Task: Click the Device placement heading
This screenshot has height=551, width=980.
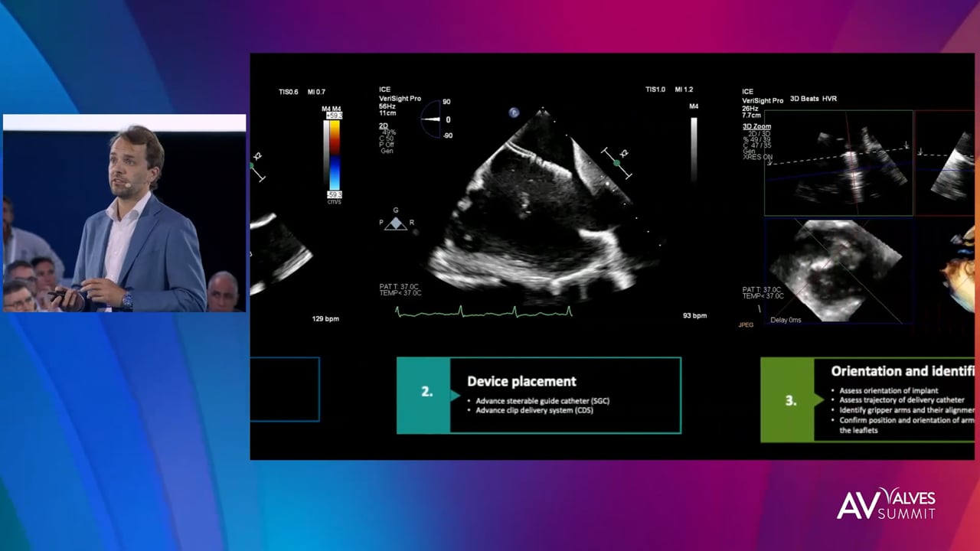Action: pos(521,381)
